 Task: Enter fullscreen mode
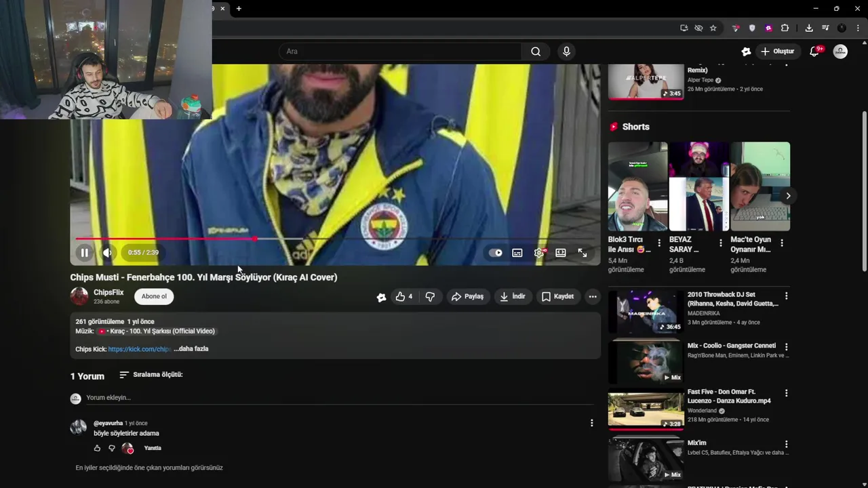(583, 253)
